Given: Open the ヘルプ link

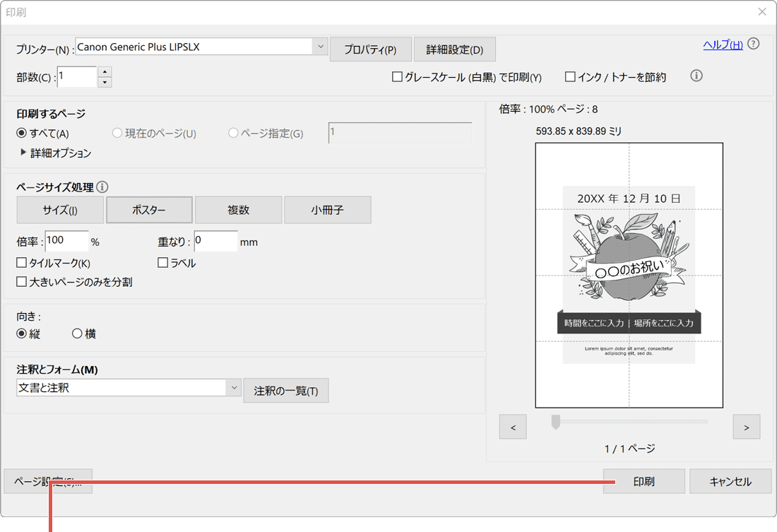Looking at the screenshot, I should click(x=724, y=44).
